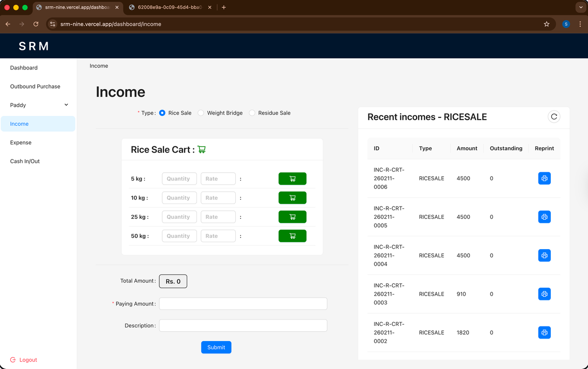Select the Rice Sale type radio

coord(162,113)
